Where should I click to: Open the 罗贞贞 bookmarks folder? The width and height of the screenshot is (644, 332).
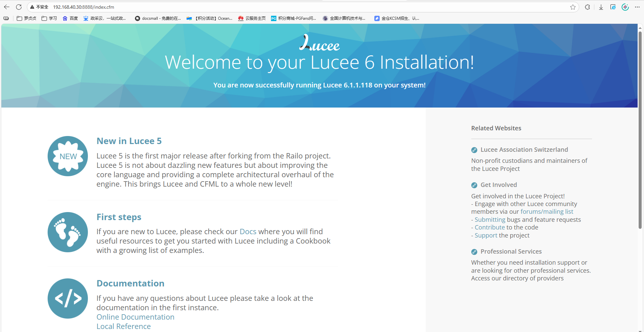pyautogui.click(x=26, y=18)
